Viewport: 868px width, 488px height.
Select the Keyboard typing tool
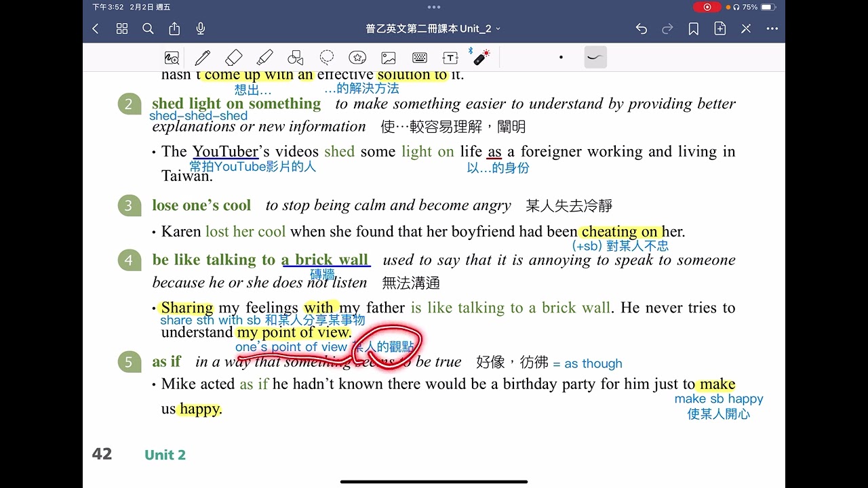420,58
